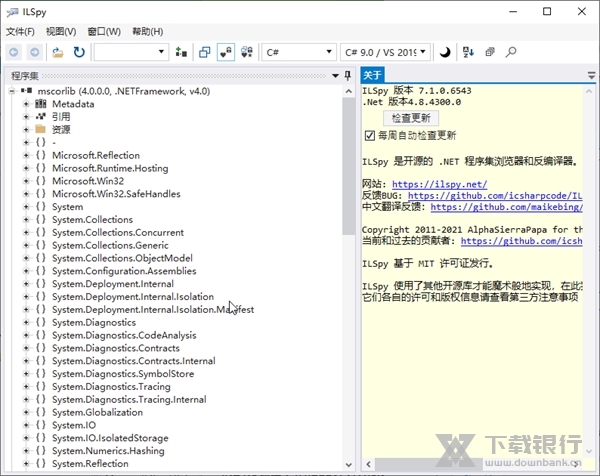Reload assemblies with the refresh icon
Image resolution: width=600 pixels, height=476 pixels.
[79, 52]
